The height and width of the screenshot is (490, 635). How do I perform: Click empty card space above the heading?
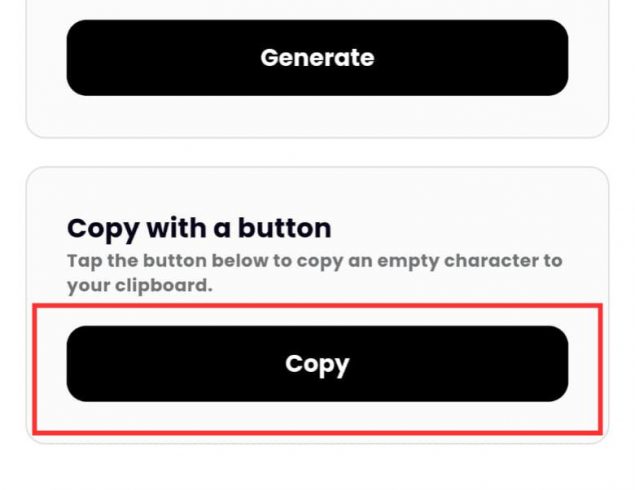point(317,190)
